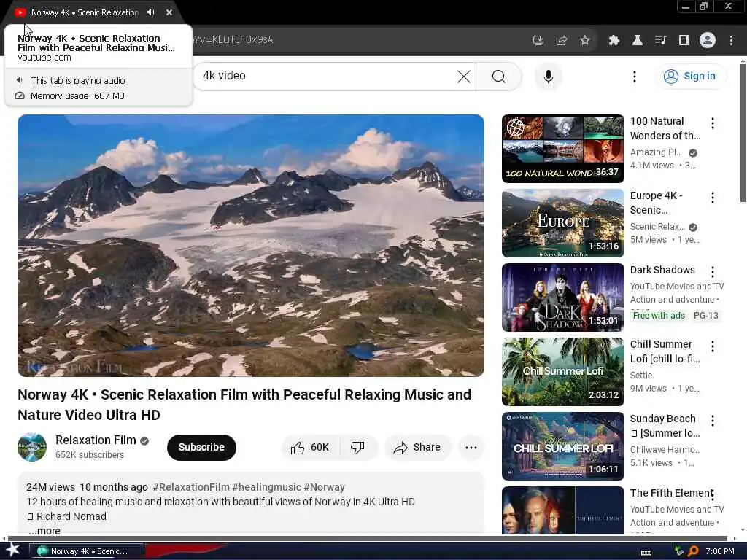Viewport: 747px width, 560px height.
Task: Click the orange search icon in system tray
Action: click(693, 551)
